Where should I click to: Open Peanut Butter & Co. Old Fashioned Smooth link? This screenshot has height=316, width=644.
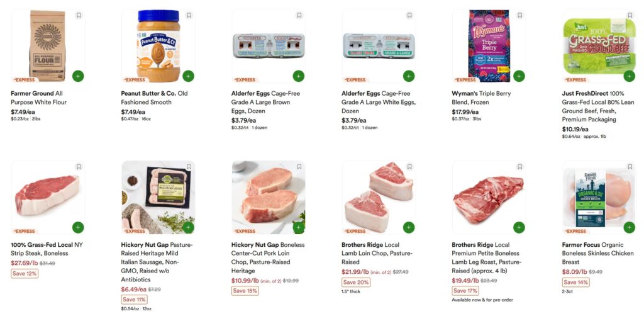(155, 98)
